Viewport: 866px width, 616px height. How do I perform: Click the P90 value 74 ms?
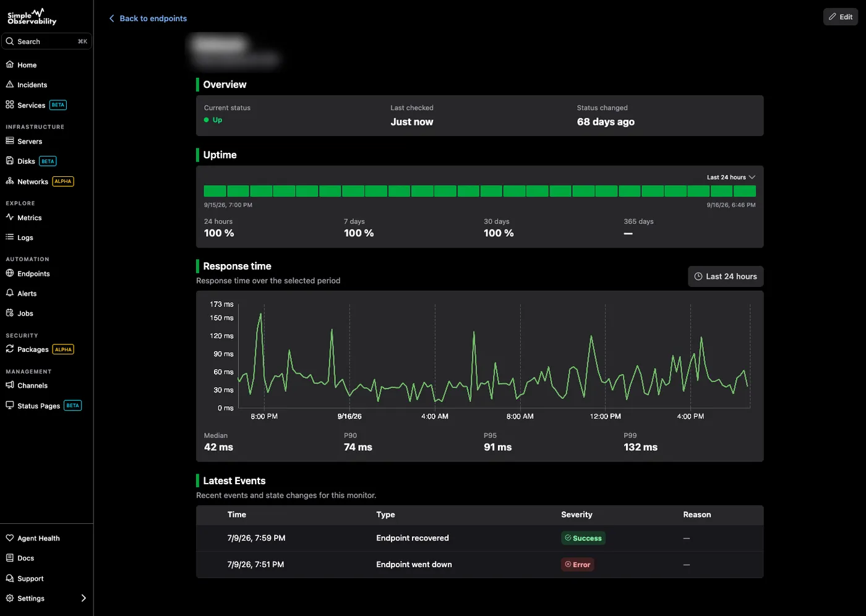(x=358, y=447)
